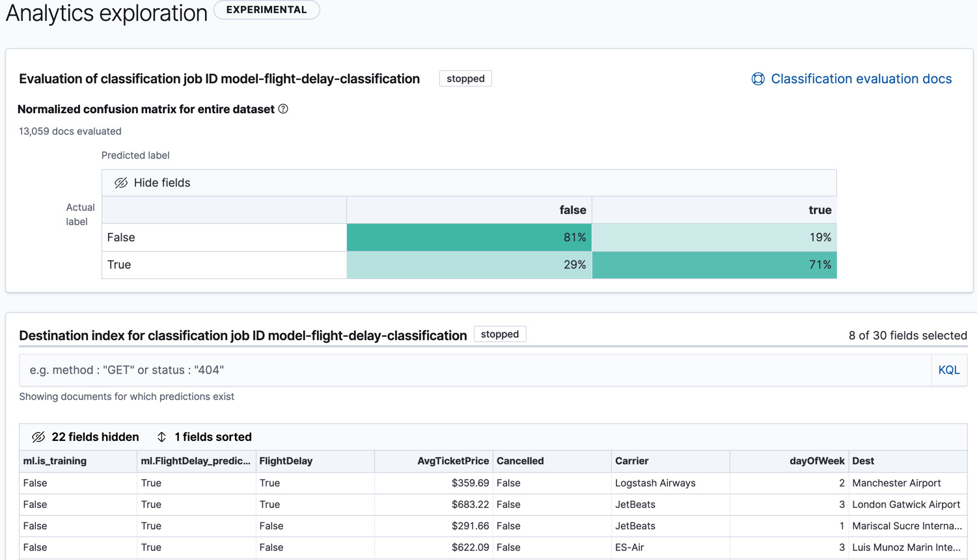Click the eye icon showing 22 fields hidden
The image size is (977, 560).
click(x=38, y=436)
